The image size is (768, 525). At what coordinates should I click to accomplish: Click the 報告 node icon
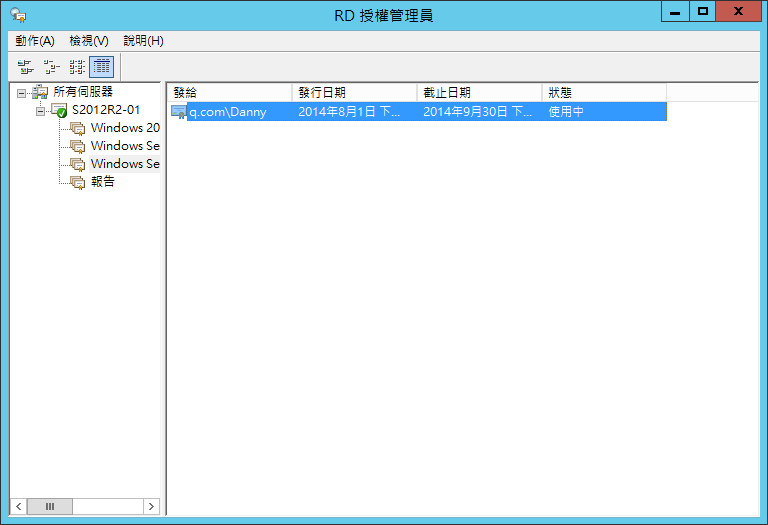click(x=77, y=182)
